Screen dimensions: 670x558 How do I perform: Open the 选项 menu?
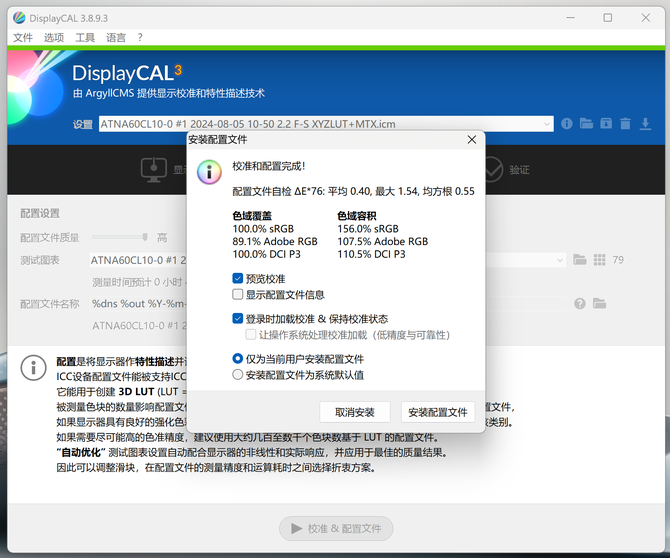pos(54,38)
